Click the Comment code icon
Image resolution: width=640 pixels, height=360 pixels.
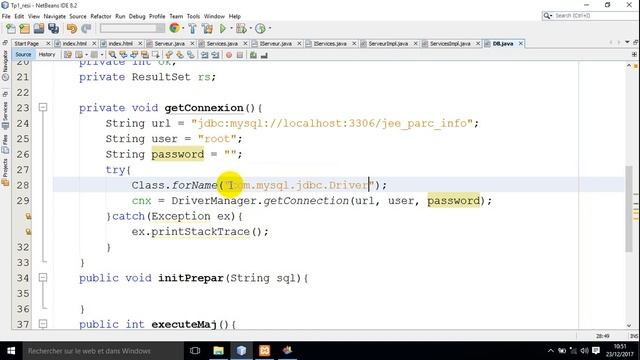tap(253, 55)
